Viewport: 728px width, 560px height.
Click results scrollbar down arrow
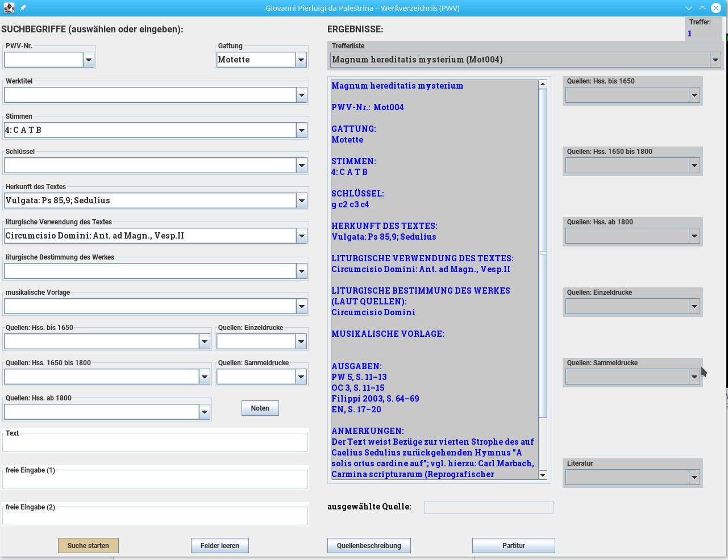click(543, 475)
